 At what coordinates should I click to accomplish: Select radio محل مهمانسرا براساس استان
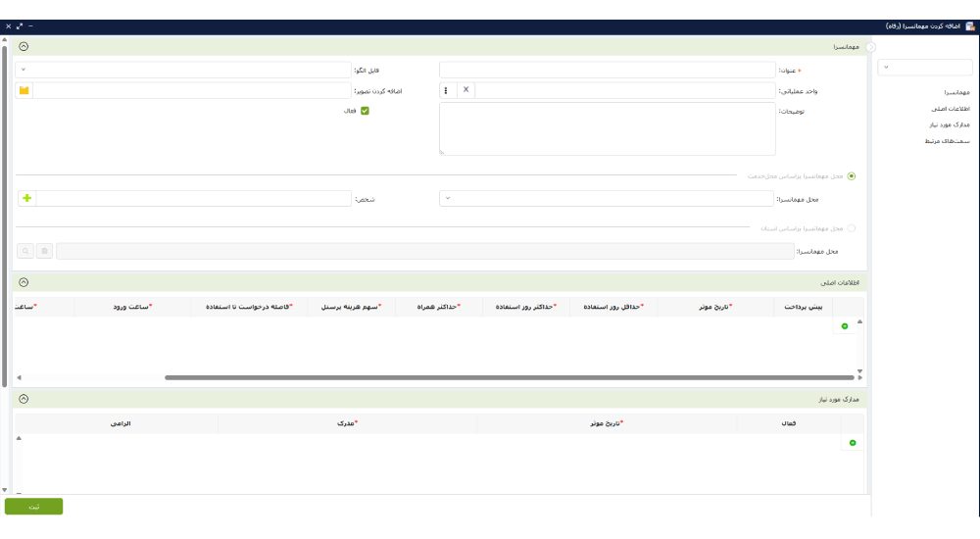(x=852, y=228)
